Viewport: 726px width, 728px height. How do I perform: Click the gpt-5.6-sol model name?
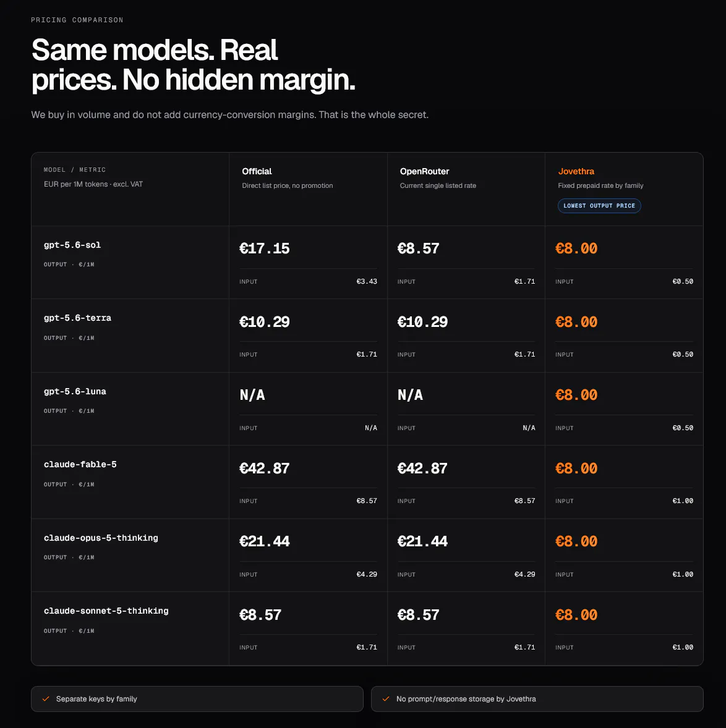pyautogui.click(x=72, y=245)
